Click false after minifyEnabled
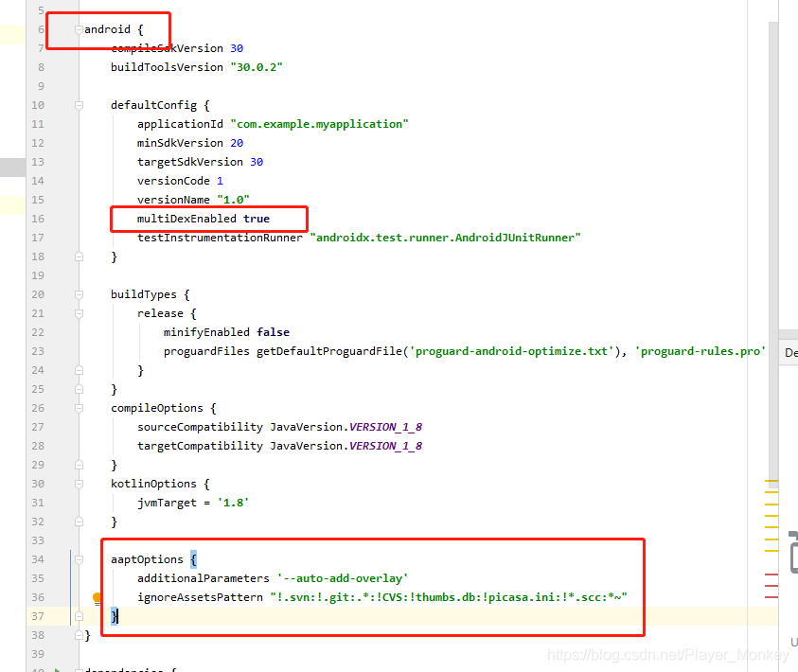Screen dimensions: 798x672 274,332
